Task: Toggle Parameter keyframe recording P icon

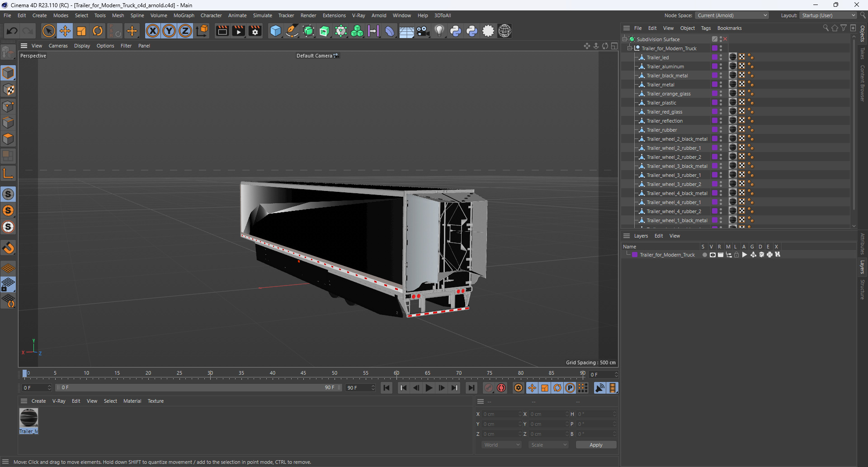Action: click(570, 388)
